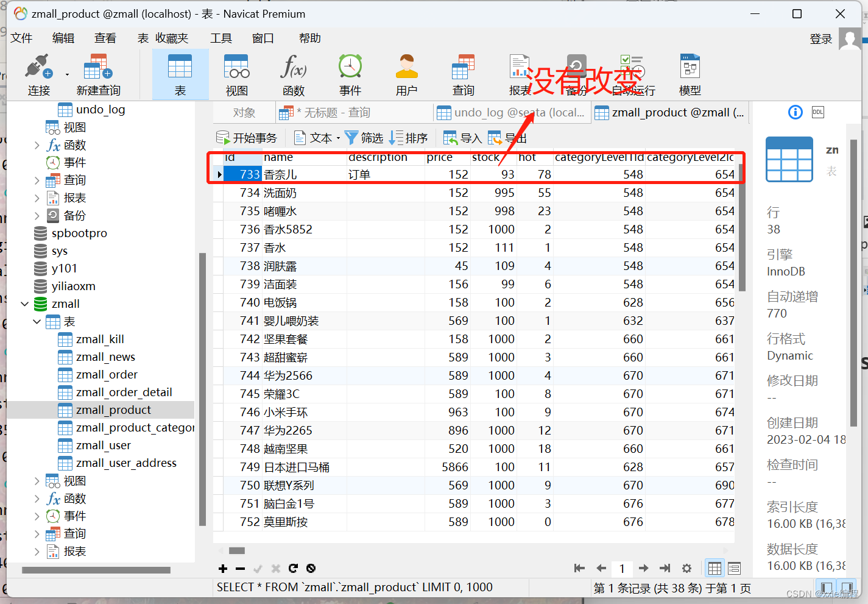Viewport: 868px width, 604px height.
Task: Go to next page arrow
Action: click(x=643, y=569)
